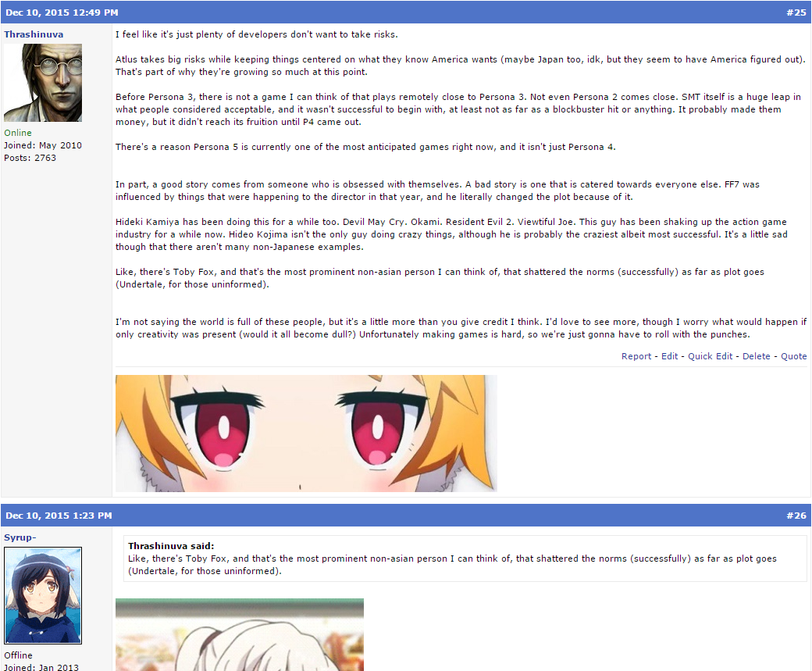
Task: Open Quick Edit for post 25
Action: 710,356
